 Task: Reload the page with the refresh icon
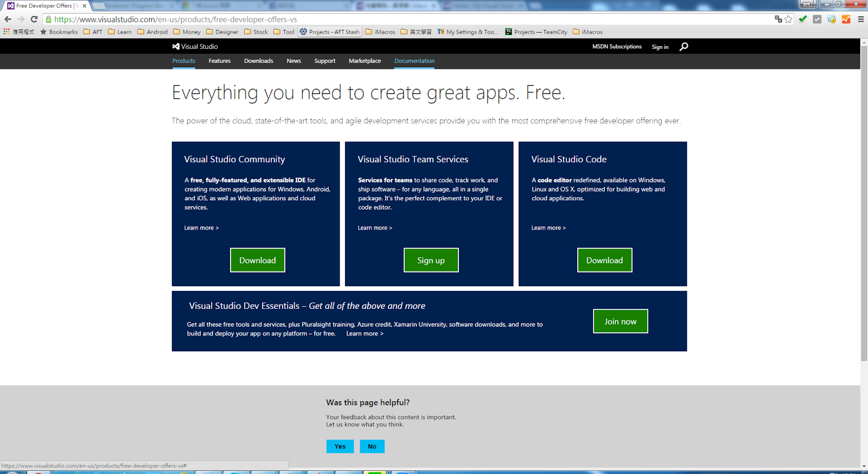click(34, 19)
